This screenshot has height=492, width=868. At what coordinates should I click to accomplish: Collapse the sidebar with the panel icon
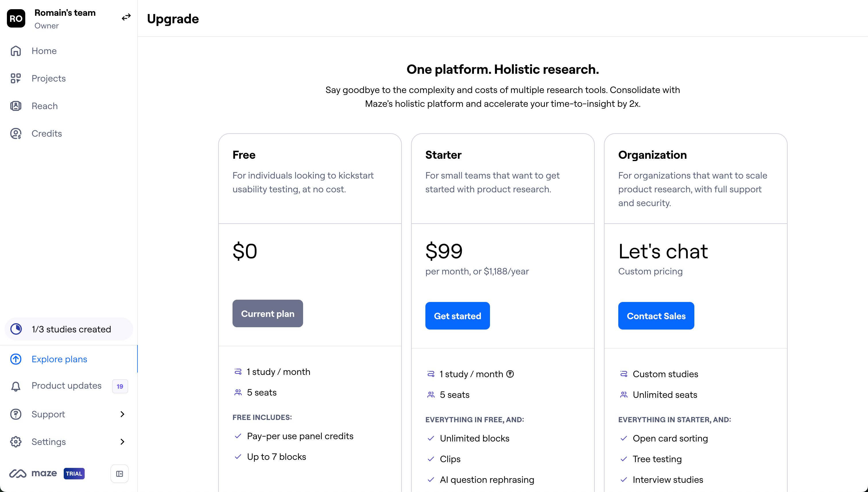click(x=120, y=474)
